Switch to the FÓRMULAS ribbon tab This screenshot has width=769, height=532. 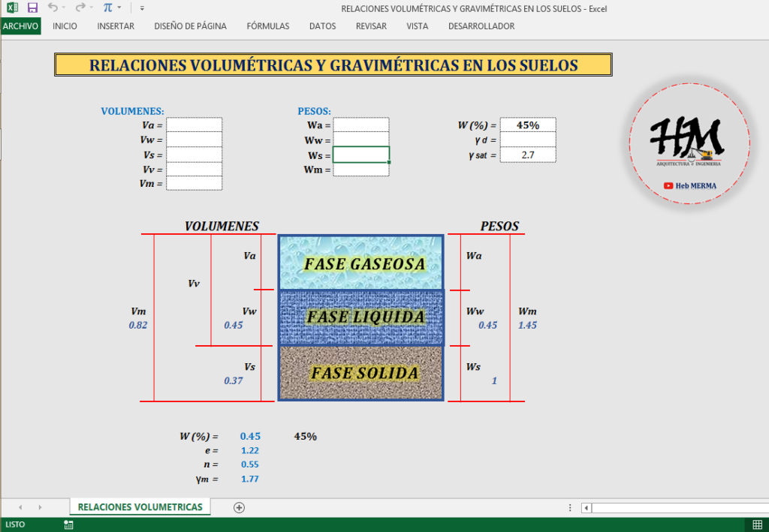tap(267, 26)
